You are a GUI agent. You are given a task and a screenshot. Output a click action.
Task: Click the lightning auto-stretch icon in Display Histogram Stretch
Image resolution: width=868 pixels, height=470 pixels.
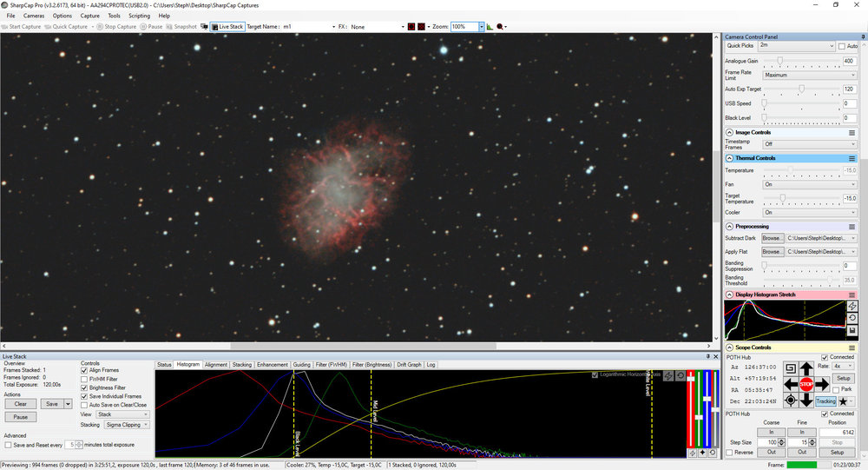[852, 306]
